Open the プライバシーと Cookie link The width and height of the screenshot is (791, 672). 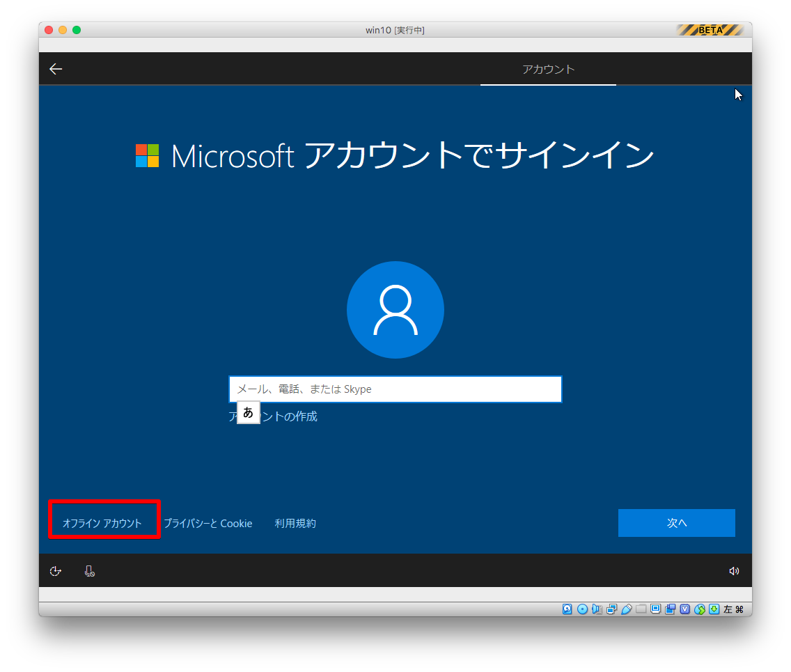207,523
